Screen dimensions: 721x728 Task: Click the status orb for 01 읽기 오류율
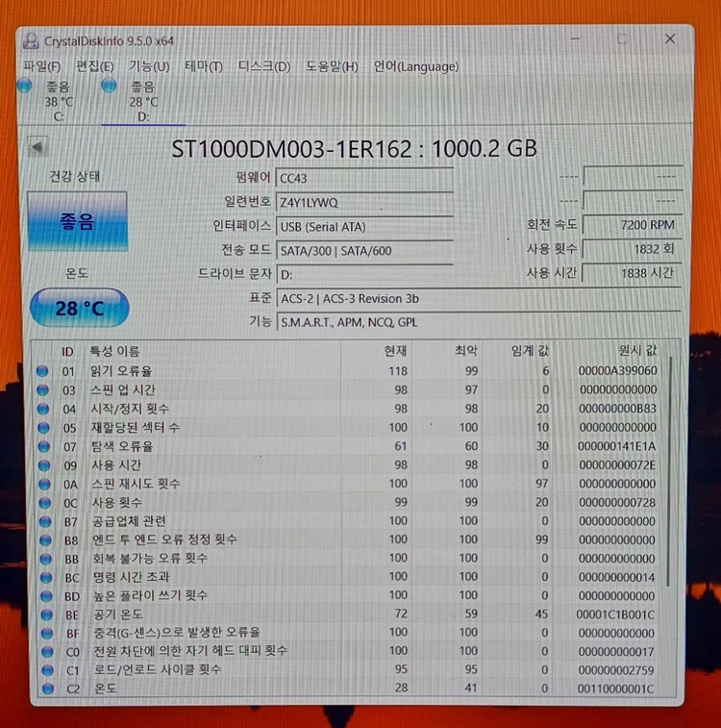click(42, 371)
